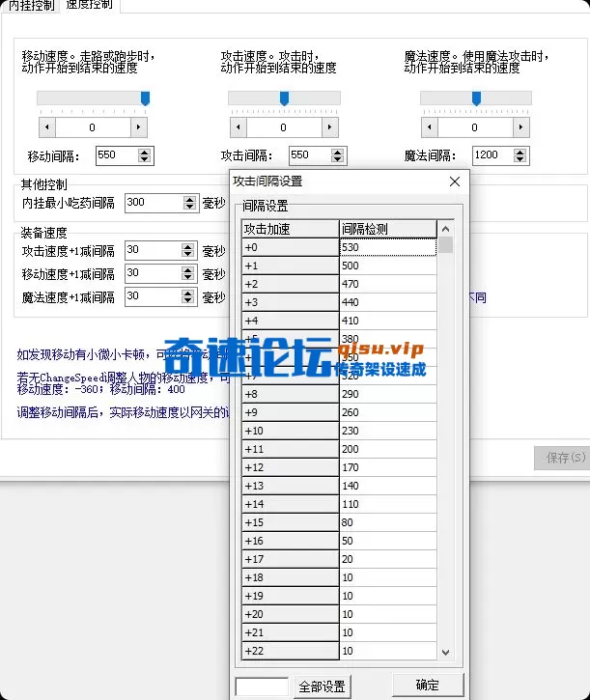Click the 移动速度 slider thumb
This screenshot has height=700, width=590.
[x=145, y=98]
